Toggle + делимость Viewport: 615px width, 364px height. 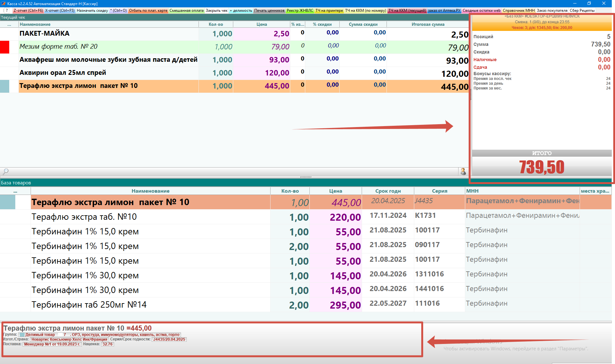tap(241, 11)
